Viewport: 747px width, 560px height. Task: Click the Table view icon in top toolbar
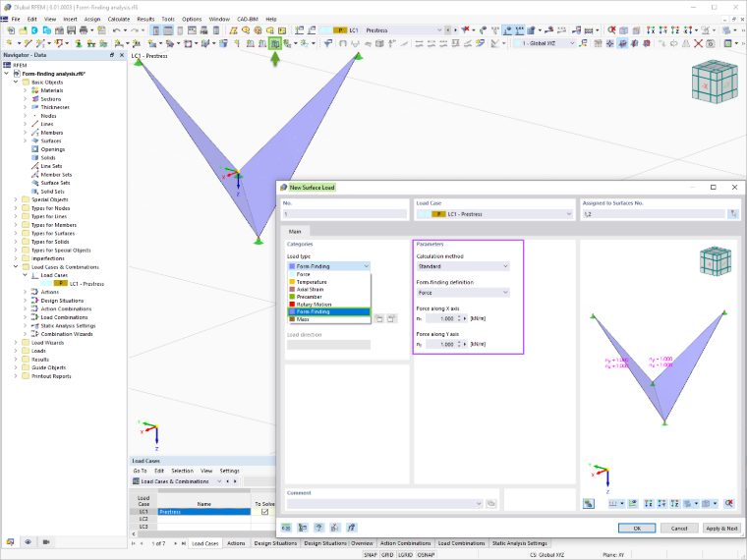[168, 30]
